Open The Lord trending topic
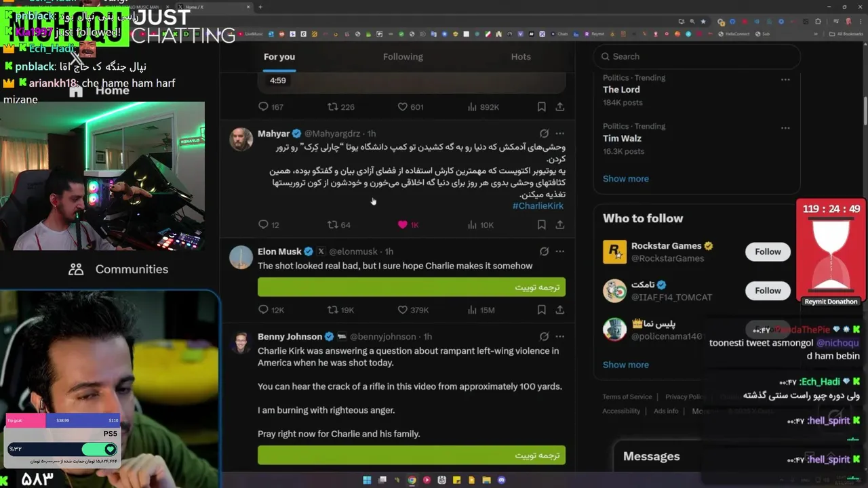Viewport: 868px width, 488px height. pyautogui.click(x=621, y=89)
